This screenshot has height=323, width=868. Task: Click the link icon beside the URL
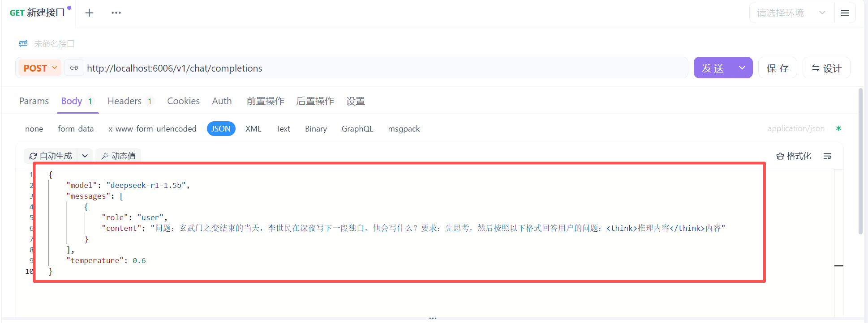(74, 68)
